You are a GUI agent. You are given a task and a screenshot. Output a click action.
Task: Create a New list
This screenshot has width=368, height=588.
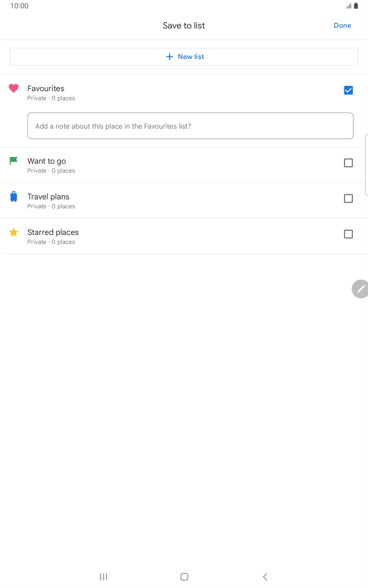click(184, 56)
